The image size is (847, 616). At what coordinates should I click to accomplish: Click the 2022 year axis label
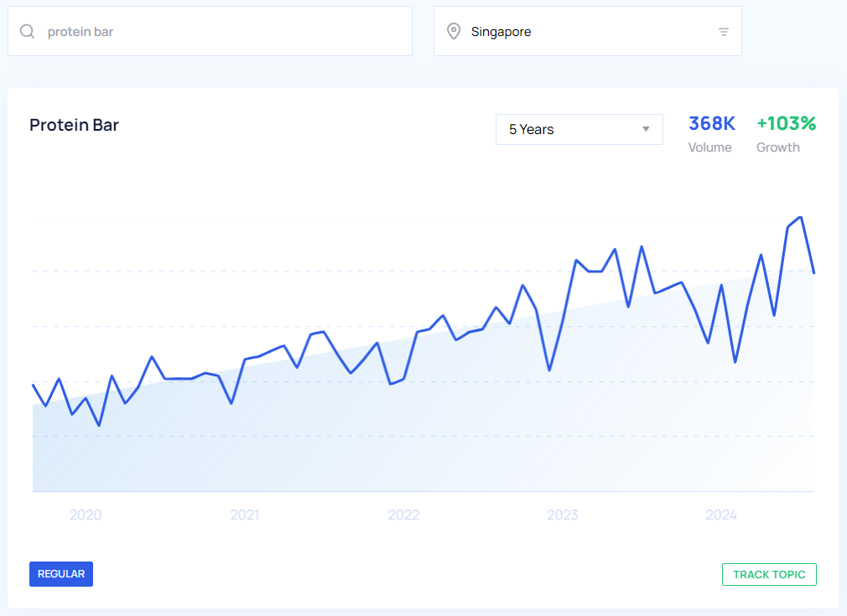pyautogui.click(x=403, y=515)
